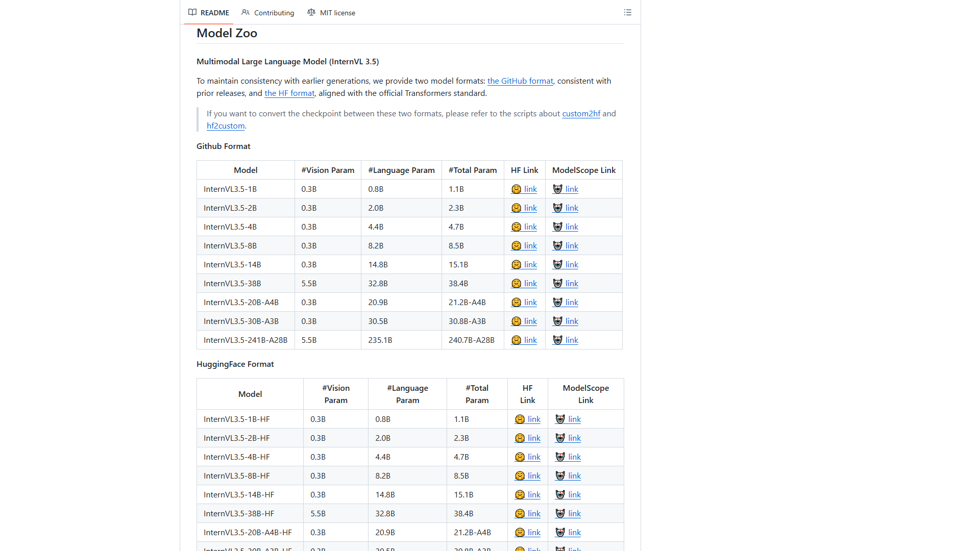Click ModelScope icon link for InternVL3.5-241B-A28B
This screenshot has width=980, height=551.
click(x=566, y=340)
